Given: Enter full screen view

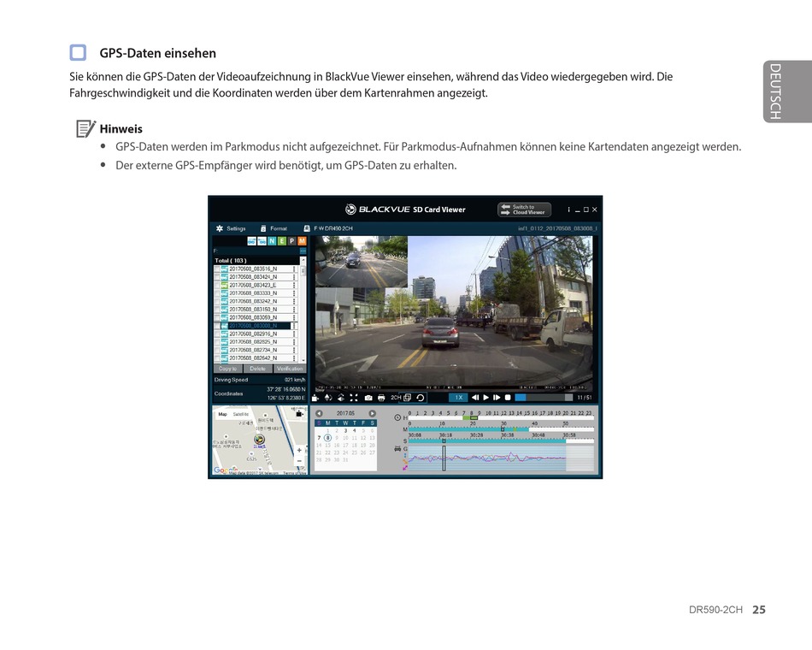Looking at the screenshot, I should [x=354, y=398].
